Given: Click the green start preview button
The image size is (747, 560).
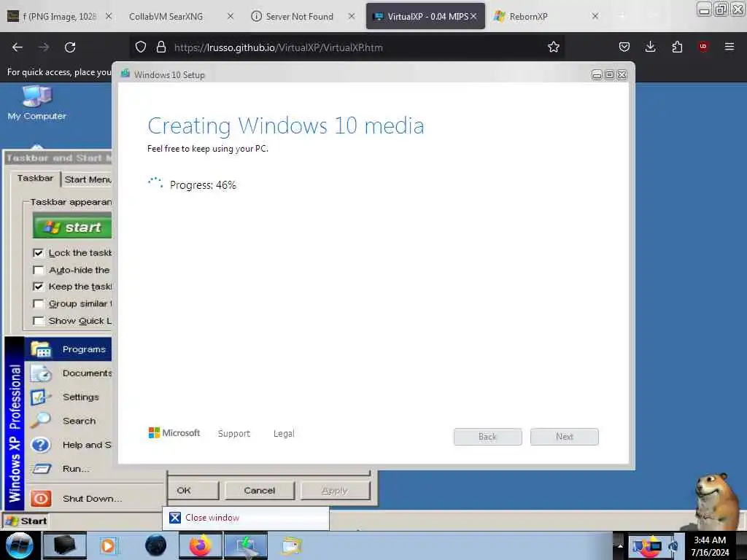Looking at the screenshot, I should click(x=72, y=226).
